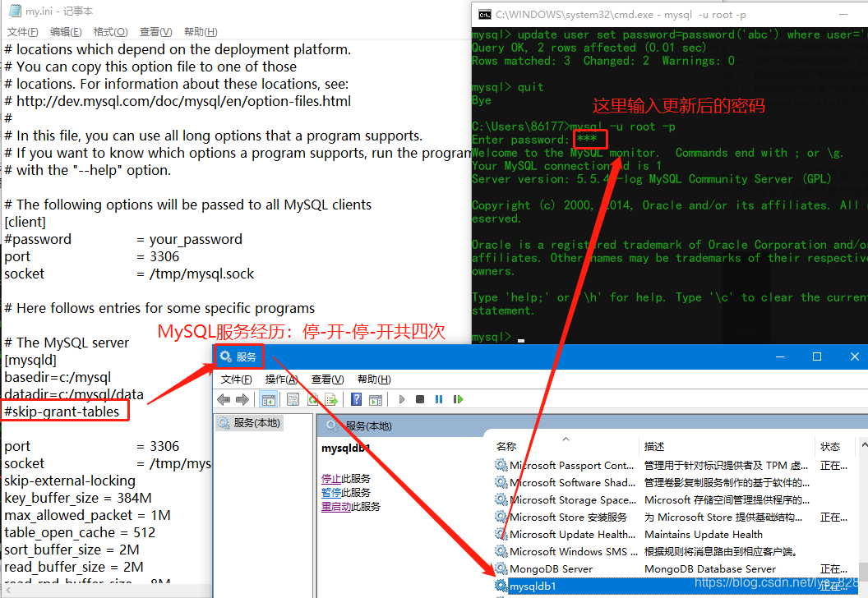Viewport: 868px width, 598px height.
Task: Open 帮助(H) menu in Notepad
Action: (x=201, y=32)
